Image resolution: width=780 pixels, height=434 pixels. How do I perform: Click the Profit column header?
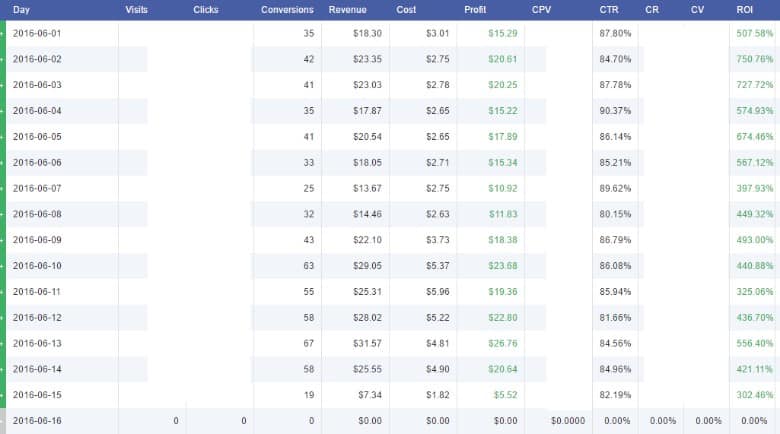point(475,9)
